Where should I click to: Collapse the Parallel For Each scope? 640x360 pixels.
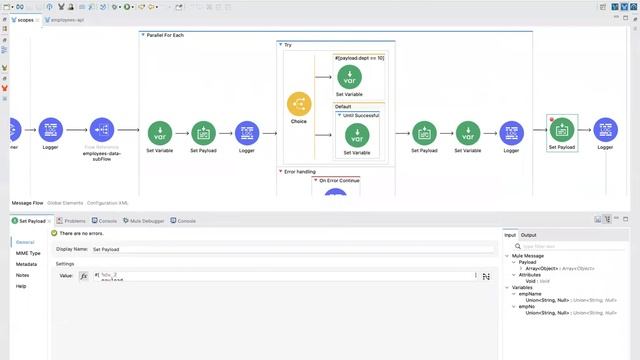(x=143, y=35)
